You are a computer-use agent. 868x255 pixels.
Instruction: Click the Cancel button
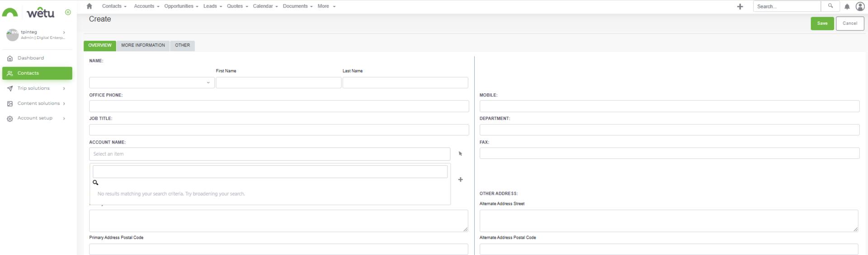coord(849,24)
